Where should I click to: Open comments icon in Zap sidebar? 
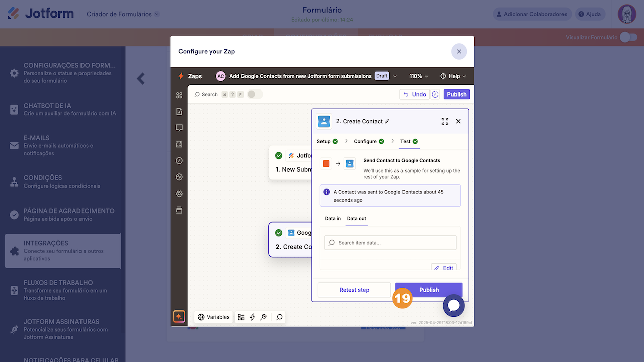tap(179, 128)
